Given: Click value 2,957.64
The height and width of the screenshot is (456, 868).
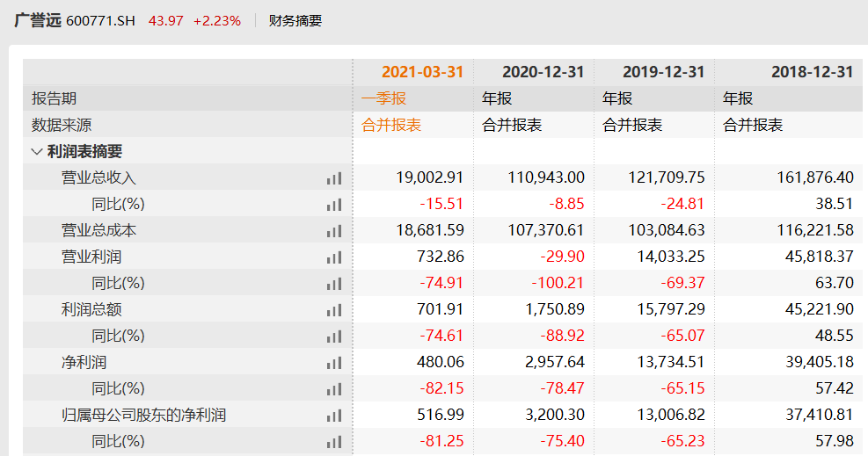Looking at the screenshot, I should pos(555,363).
